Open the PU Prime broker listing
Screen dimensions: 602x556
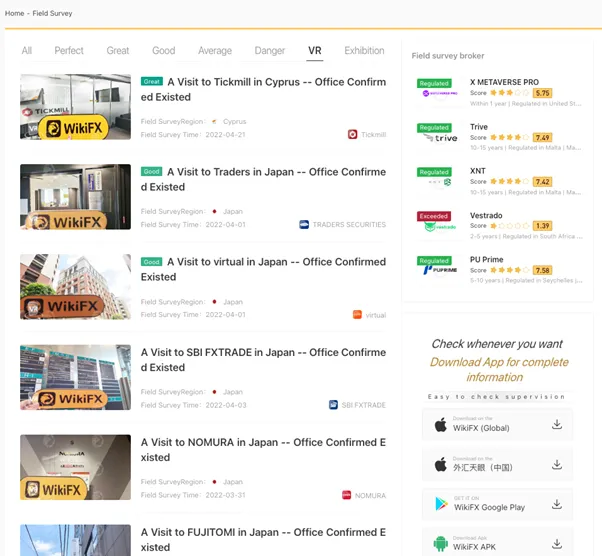[x=499, y=270]
